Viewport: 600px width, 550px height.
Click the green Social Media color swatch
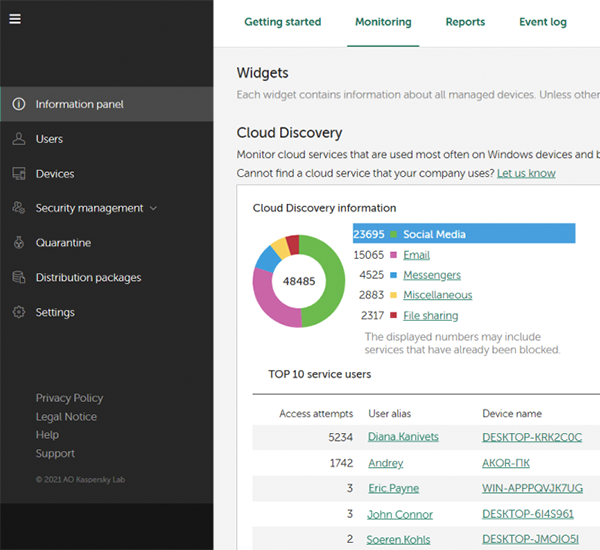pos(393,234)
